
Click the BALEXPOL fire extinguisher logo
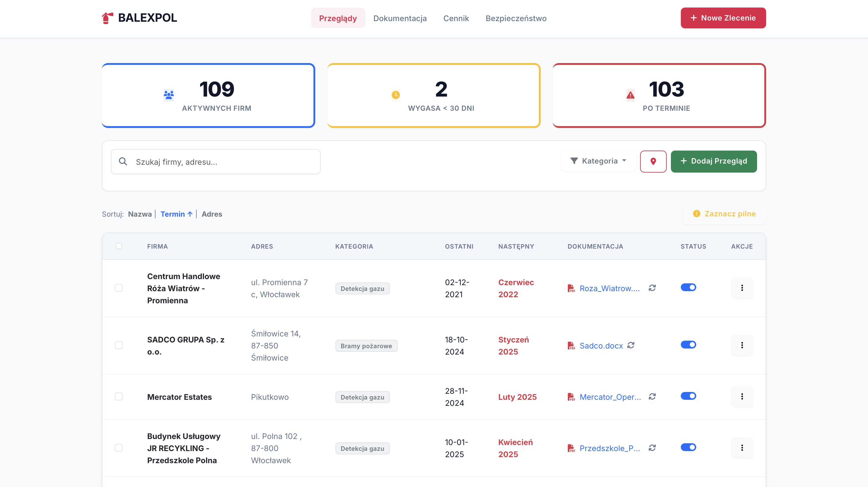(107, 18)
